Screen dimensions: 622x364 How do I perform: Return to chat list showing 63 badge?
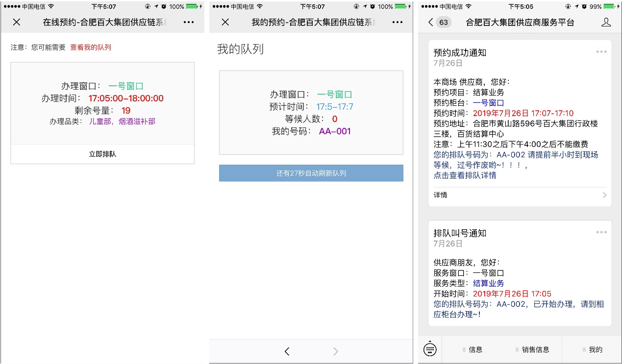coord(438,23)
